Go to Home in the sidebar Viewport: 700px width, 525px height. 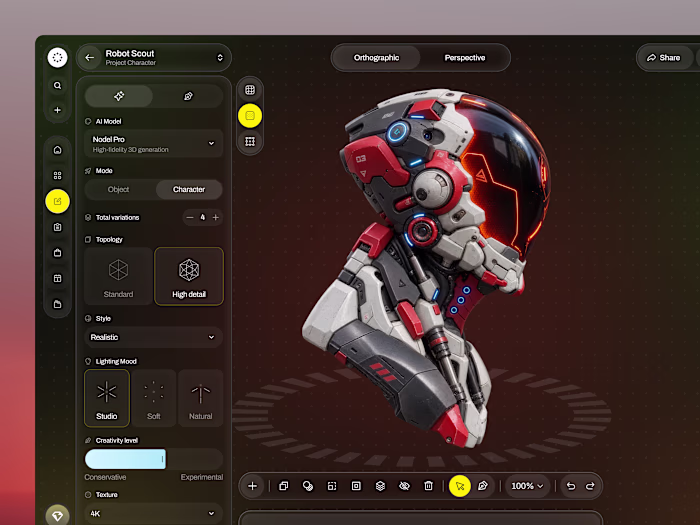58,150
